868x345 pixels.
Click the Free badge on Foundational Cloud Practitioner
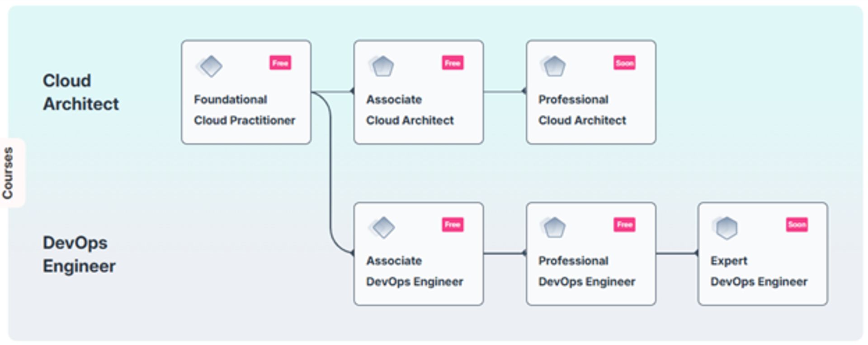280,63
